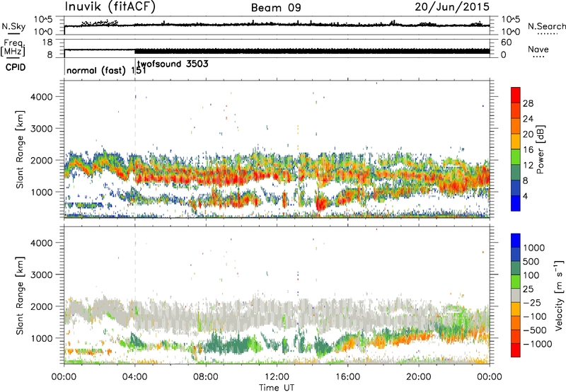Click the 'Slant Range [km]' label of the power panel
This screenshot has height=392, width=566.
click(20, 149)
